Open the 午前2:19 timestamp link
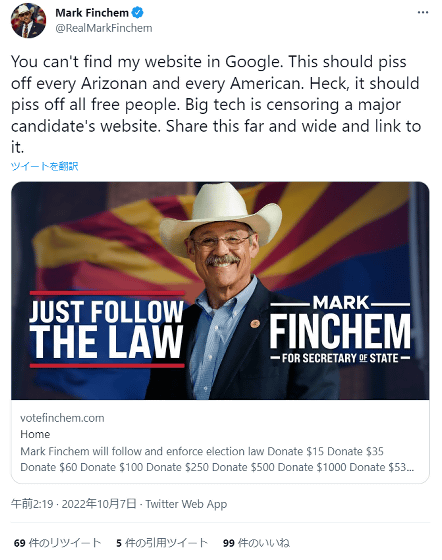The height and width of the screenshot is (560, 442). [32, 504]
